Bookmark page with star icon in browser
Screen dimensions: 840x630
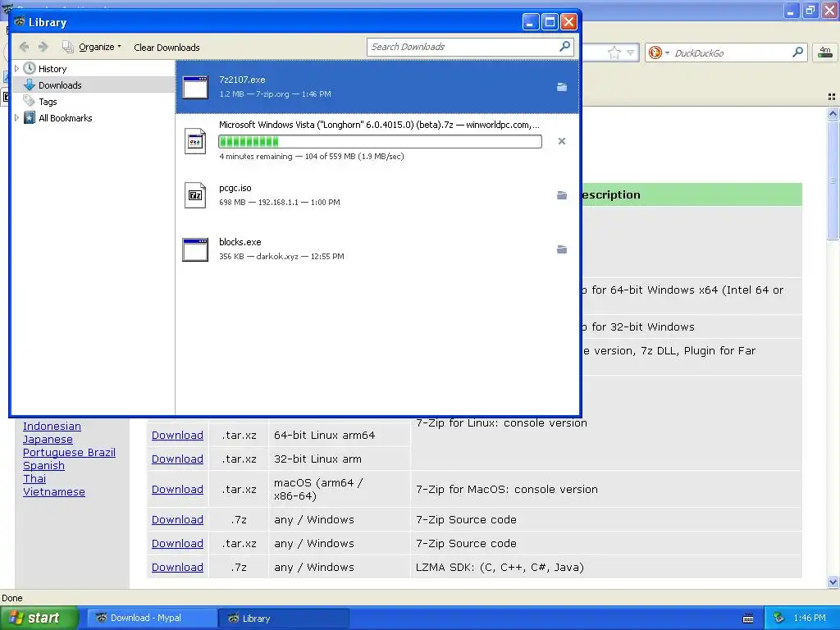[614, 52]
